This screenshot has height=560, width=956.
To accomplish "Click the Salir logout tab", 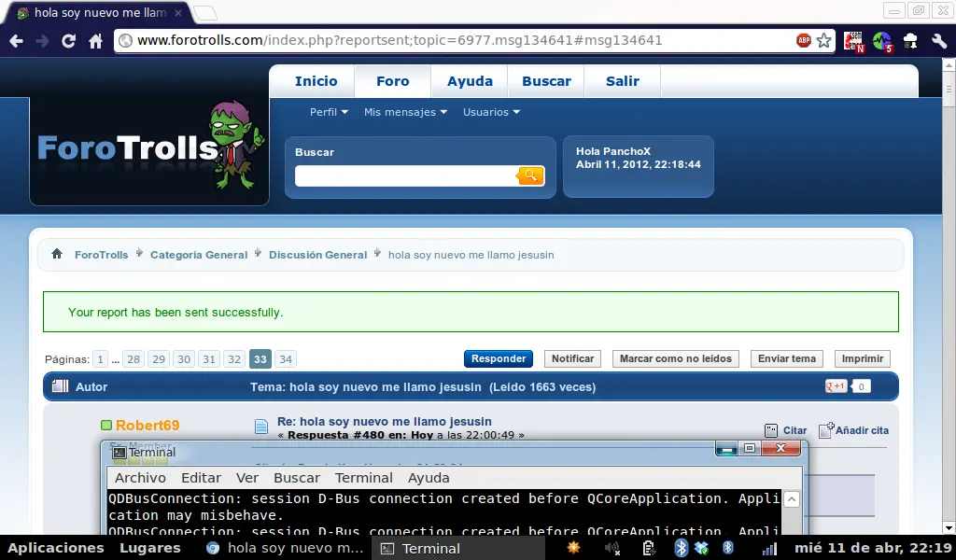I will 623,81.
